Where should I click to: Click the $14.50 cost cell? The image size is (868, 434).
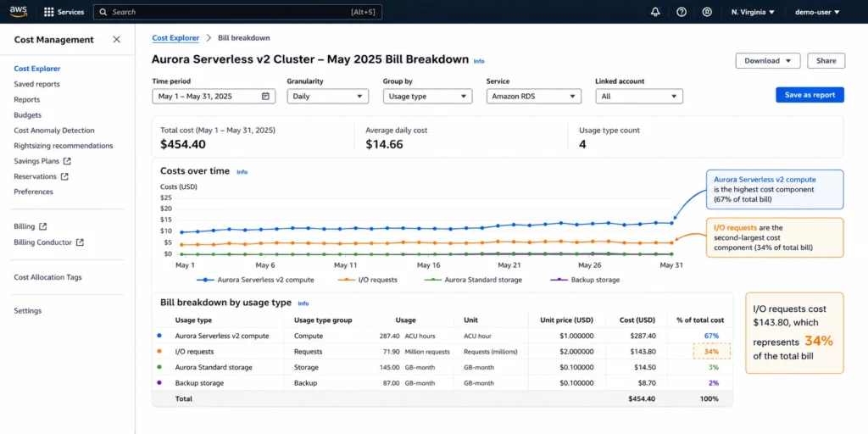click(x=645, y=367)
